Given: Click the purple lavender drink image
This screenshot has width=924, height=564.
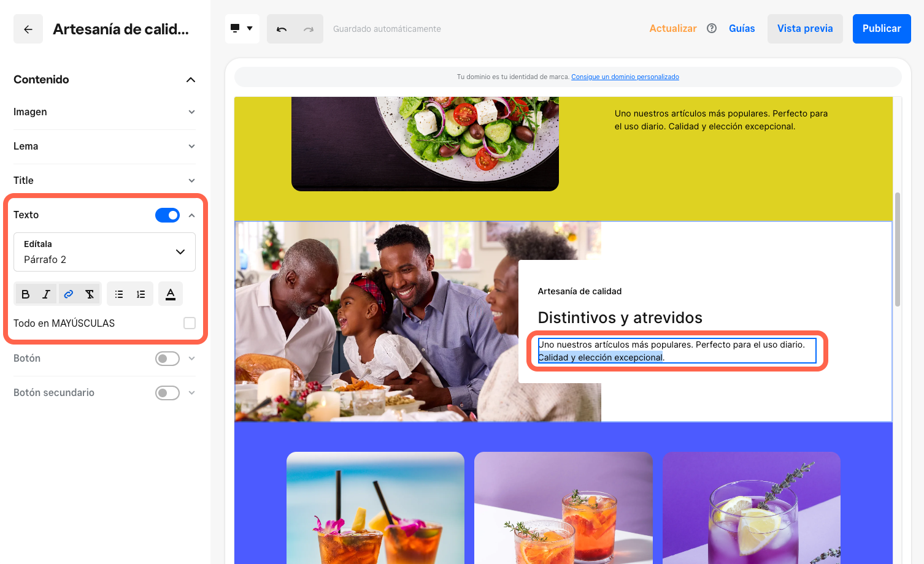Looking at the screenshot, I should coord(752,508).
